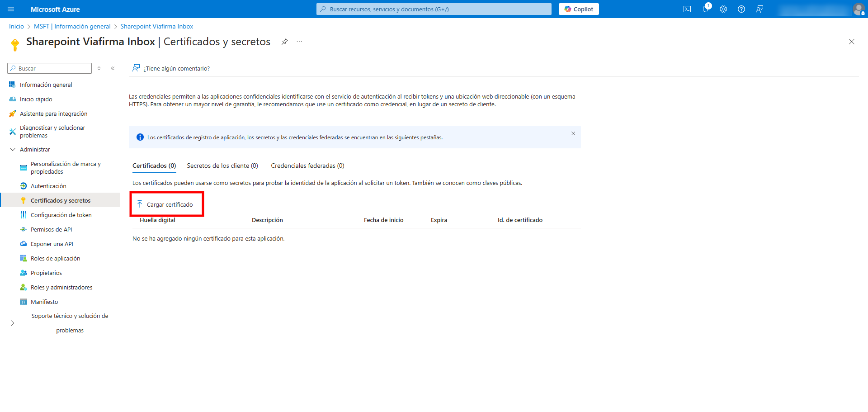The width and height of the screenshot is (868, 412).
Task: Open Configuración de token
Action: pos(60,215)
